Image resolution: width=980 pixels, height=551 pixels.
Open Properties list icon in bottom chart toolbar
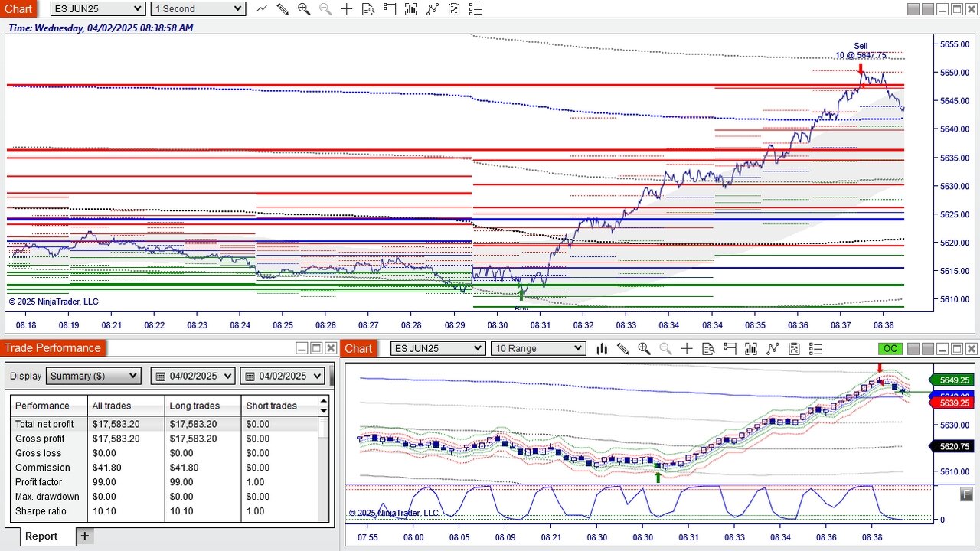click(x=815, y=349)
